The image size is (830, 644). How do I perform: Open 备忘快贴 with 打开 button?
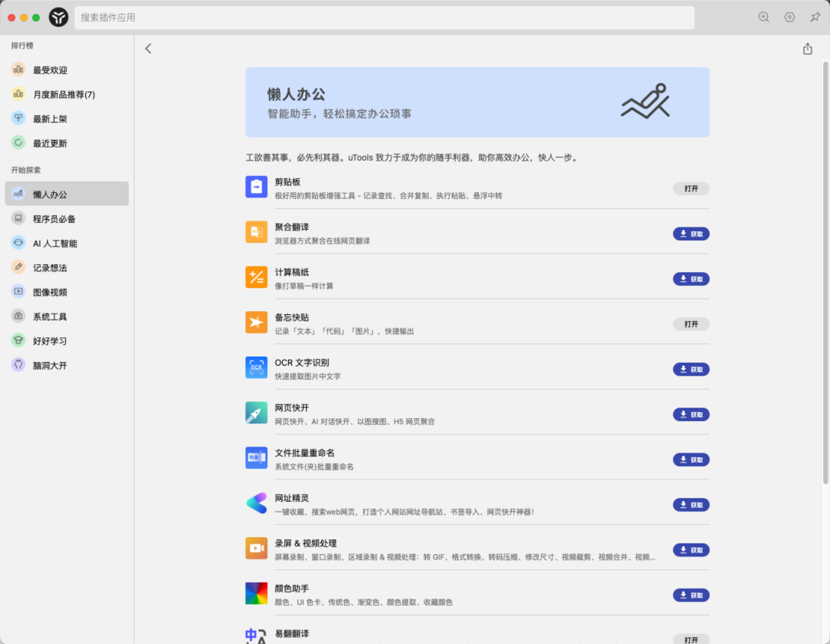691,324
